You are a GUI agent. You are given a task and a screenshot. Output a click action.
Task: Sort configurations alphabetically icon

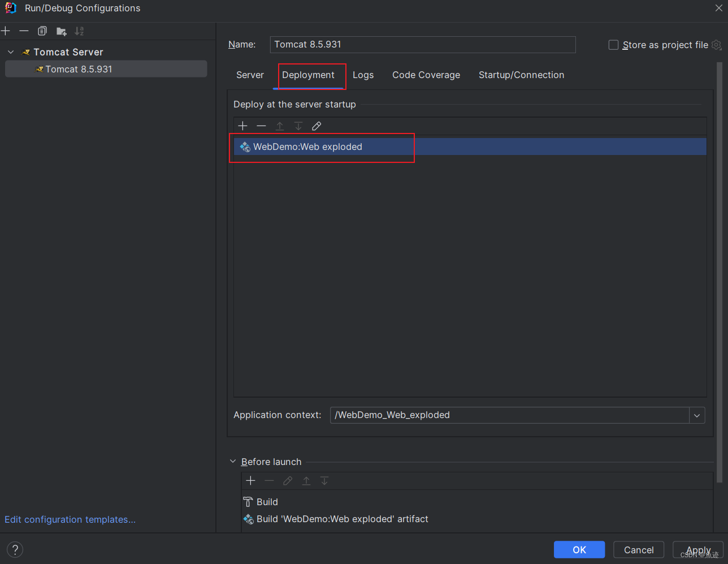click(x=79, y=31)
